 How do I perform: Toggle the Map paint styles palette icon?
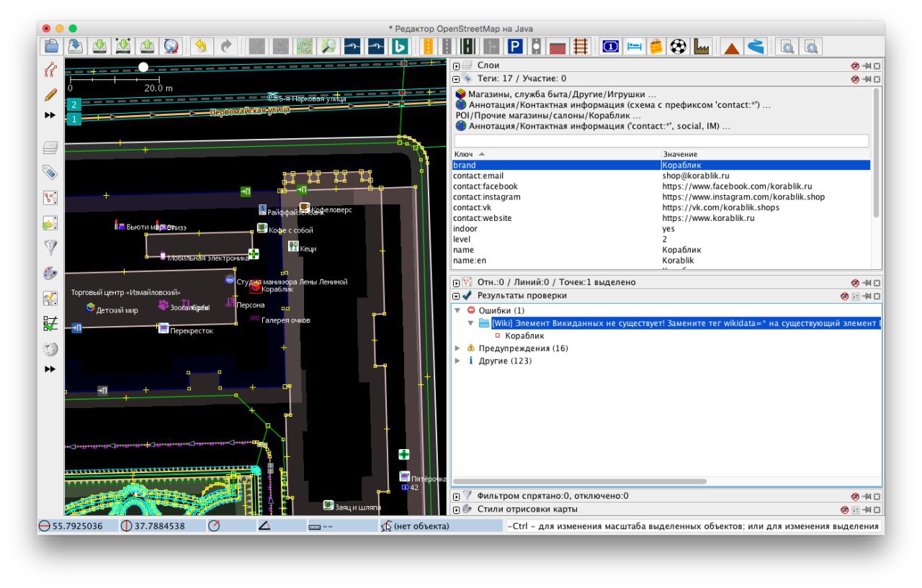(x=50, y=273)
